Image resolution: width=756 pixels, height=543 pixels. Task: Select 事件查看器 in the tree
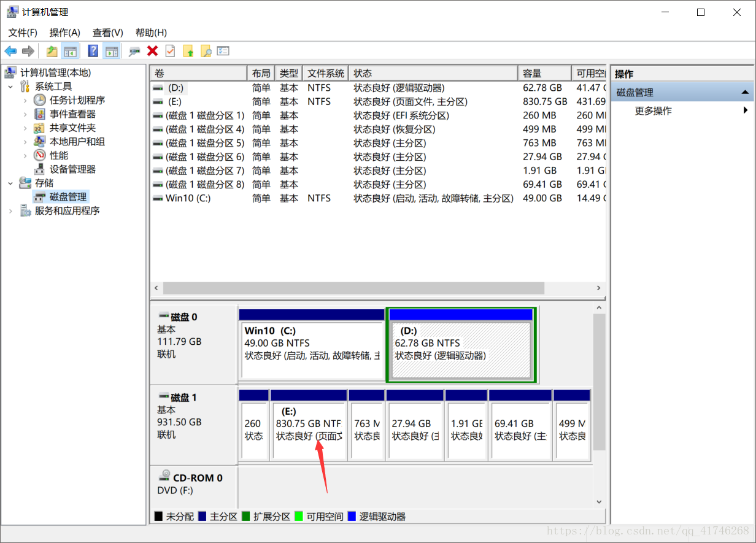point(72,114)
